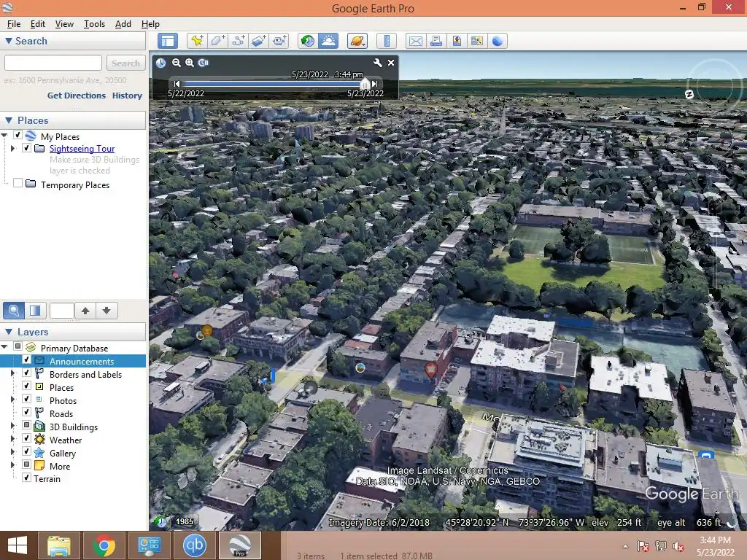Toggle the sidebar visibility button
The width and height of the screenshot is (747, 560).
tap(168, 41)
